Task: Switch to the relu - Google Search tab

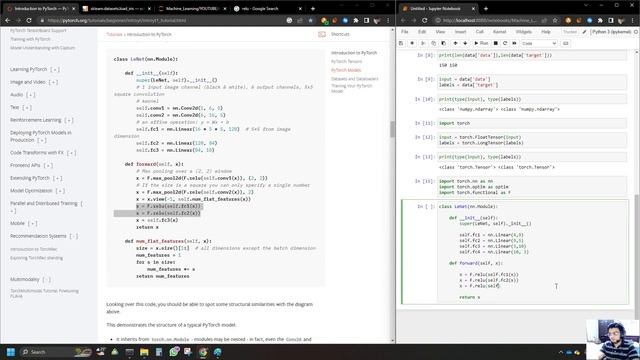Action: (x=267, y=9)
